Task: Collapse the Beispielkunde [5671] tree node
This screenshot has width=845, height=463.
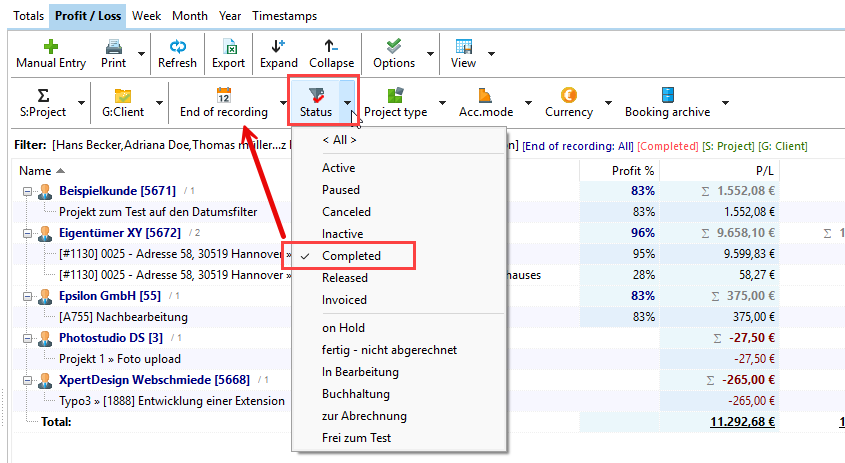Action: 25,190
